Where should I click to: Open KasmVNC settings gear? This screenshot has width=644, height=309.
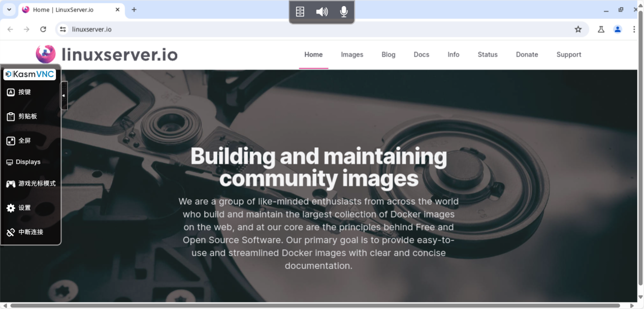(11, 208)
